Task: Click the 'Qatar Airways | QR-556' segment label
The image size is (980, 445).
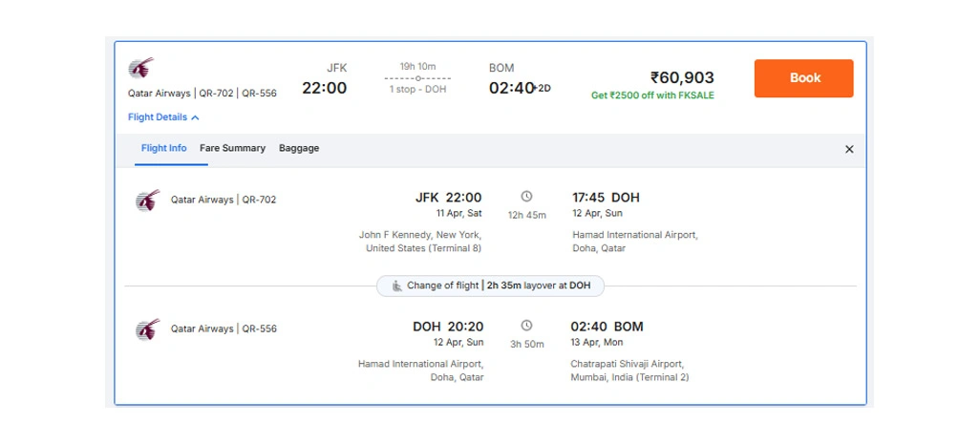Action: pyautogui.click(x=224, y=328)
